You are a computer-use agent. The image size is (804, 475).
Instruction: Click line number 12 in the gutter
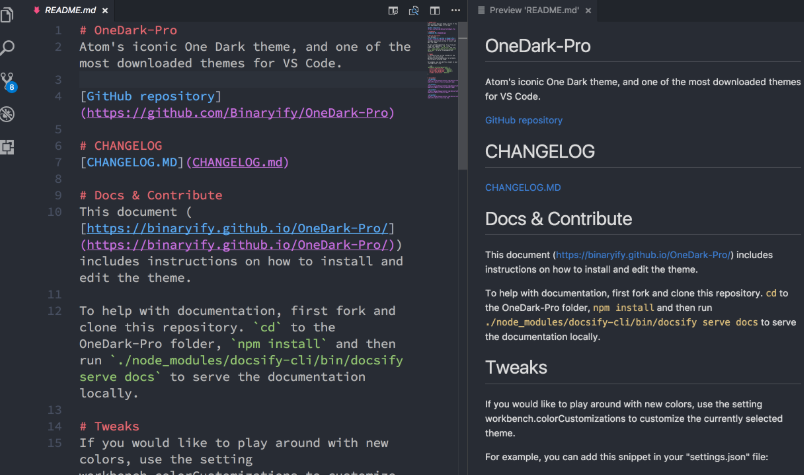tap(54, 311)
